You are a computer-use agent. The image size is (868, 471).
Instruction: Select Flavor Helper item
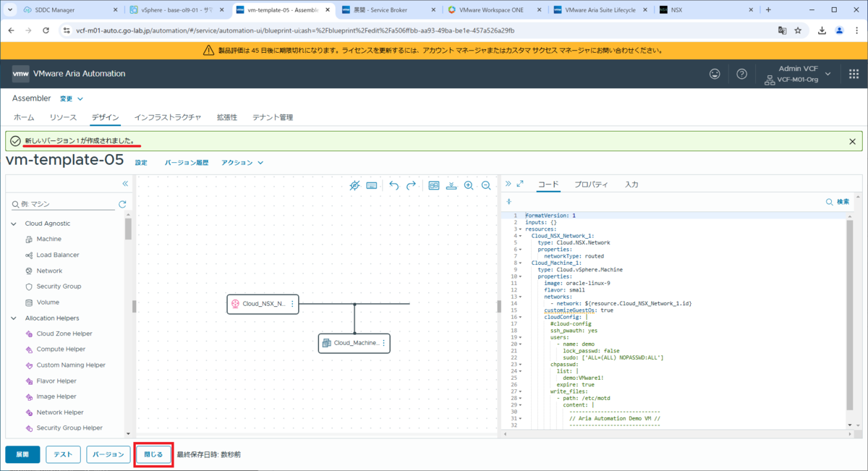point(56,381)
